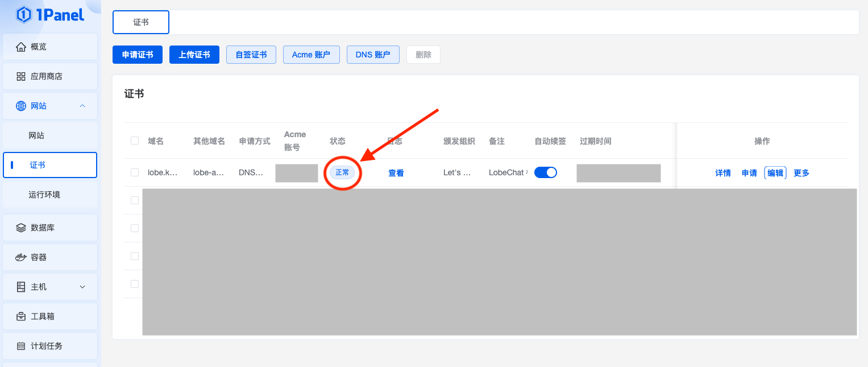Click the 正常 status badge
This screenshot has height=367, width=868.
pyautogui.click(x=342, y=172)
